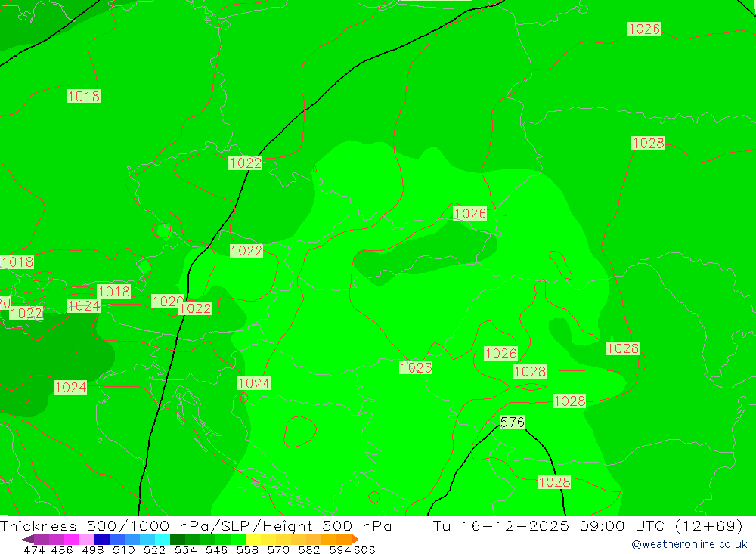756x554 pixels.
Task: Click the 474 legend value
Action: (34, 549)
